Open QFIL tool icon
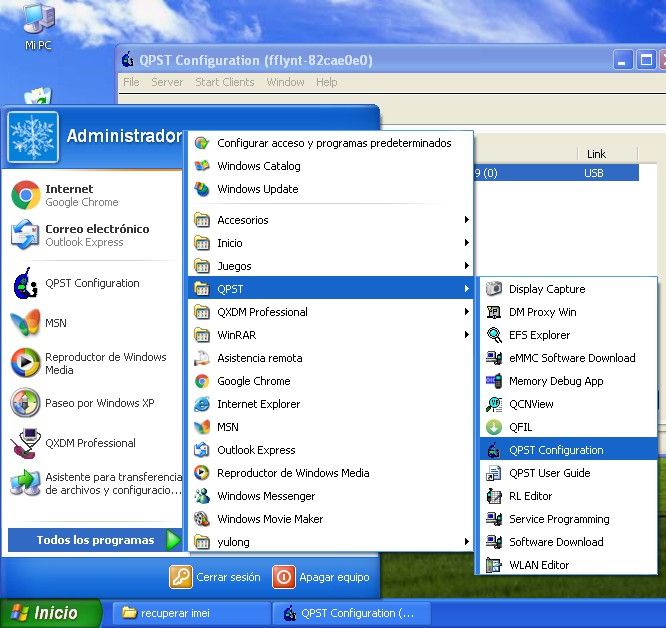The image size is (666, 628). pos(494,427)
